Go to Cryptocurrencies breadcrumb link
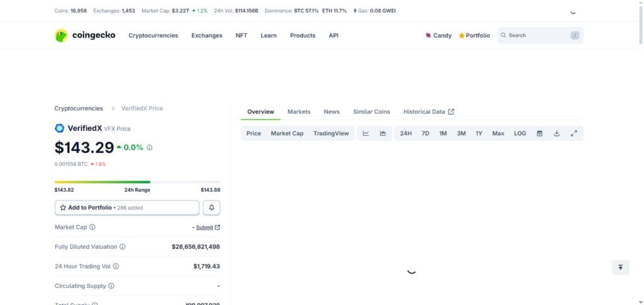 79,108
